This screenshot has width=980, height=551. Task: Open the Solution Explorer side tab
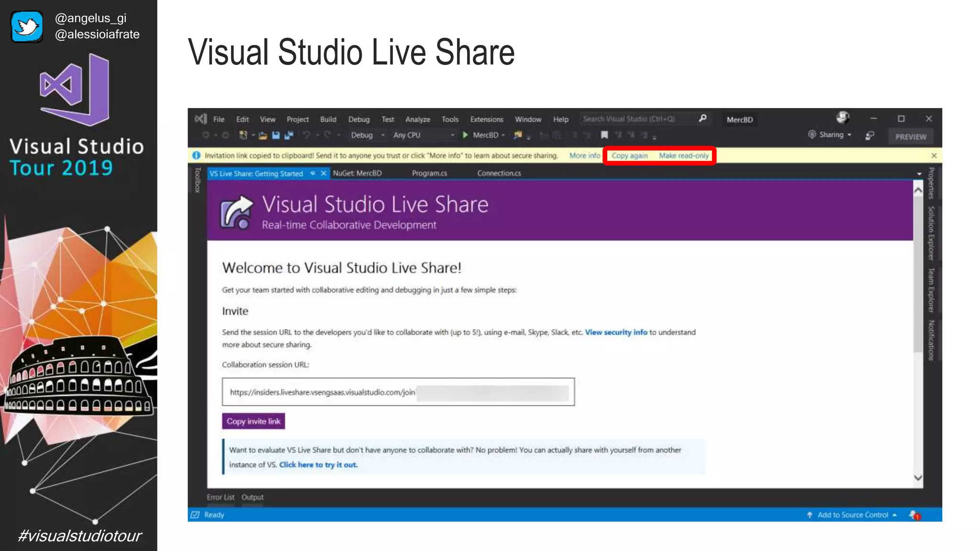point(931,233)
